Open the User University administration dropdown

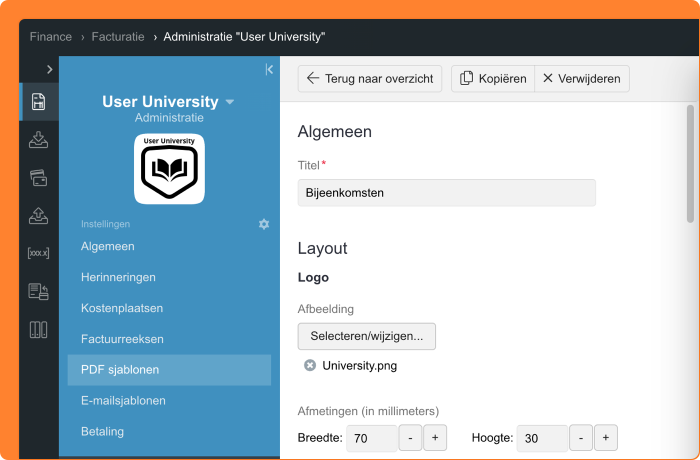click(x=230, y=102)
